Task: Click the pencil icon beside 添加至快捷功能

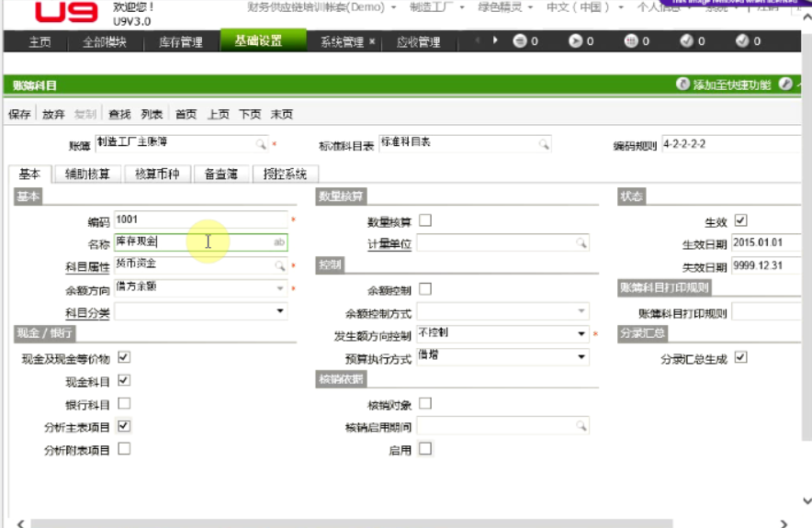Action: coord(785,84)
